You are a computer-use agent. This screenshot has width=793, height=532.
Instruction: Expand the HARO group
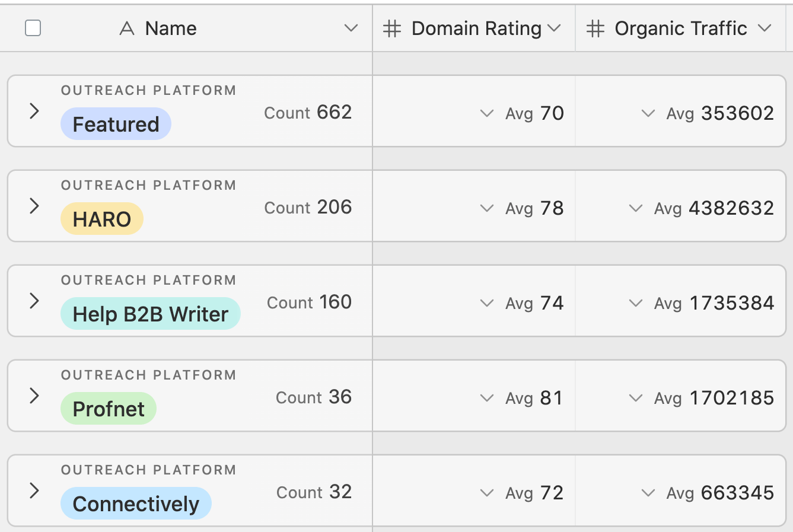click(34, 206)
